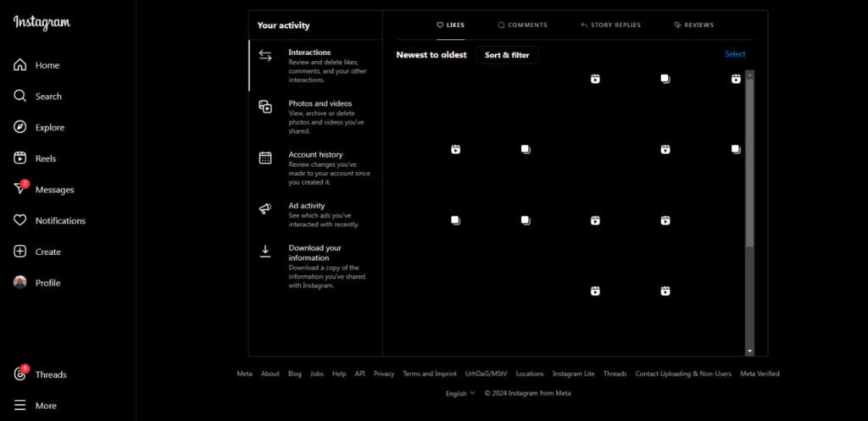Open the Meta Verified footer link
This screenshot has width=868, height=421.
pos(759,374)
